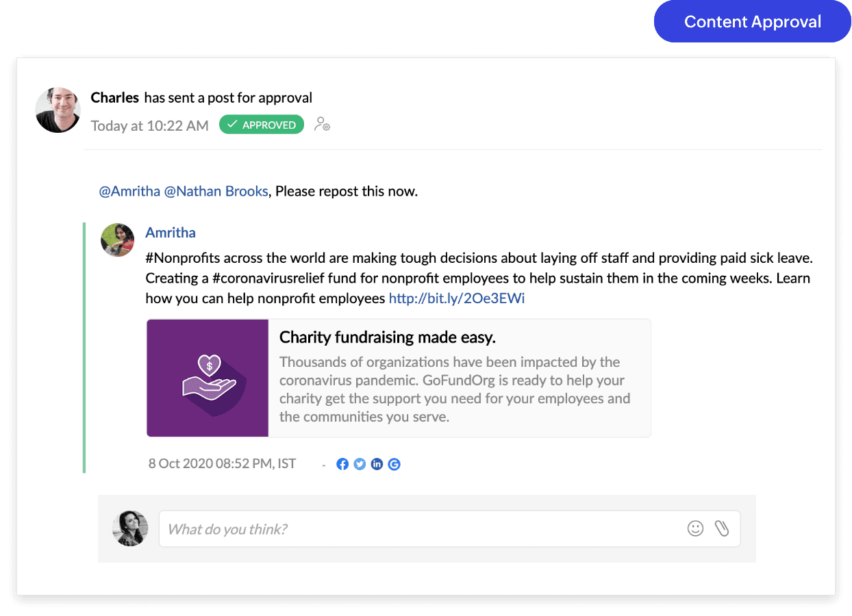Click the LinkedIn network icon
Viewport: 852px width, 616px height.
coord(377,464)
